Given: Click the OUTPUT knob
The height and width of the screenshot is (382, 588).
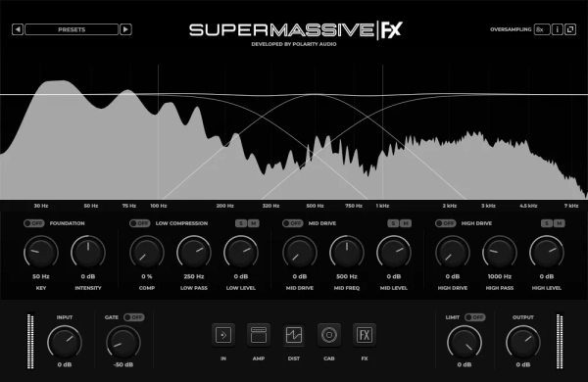Looking at the screenshot, I should (x=523, y=342).
